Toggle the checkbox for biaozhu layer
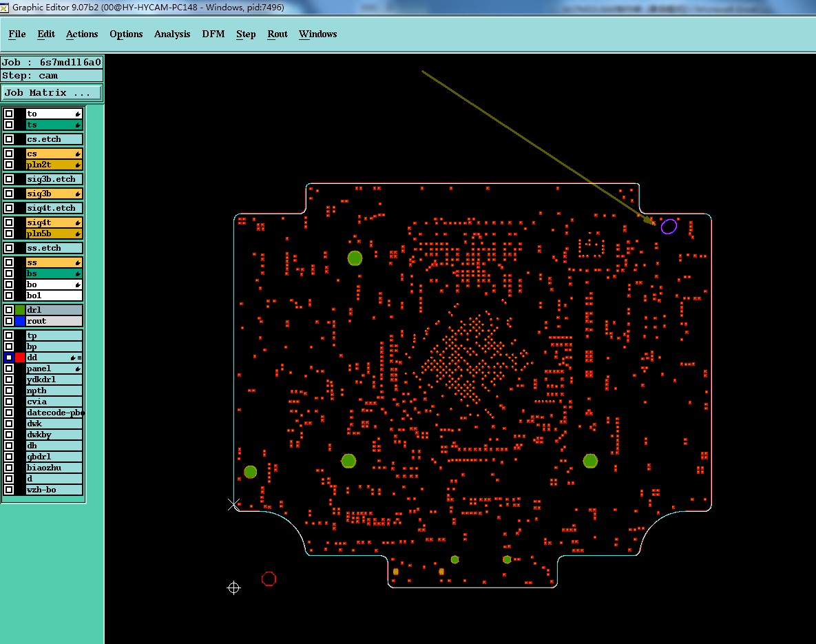 pos(9,468)
